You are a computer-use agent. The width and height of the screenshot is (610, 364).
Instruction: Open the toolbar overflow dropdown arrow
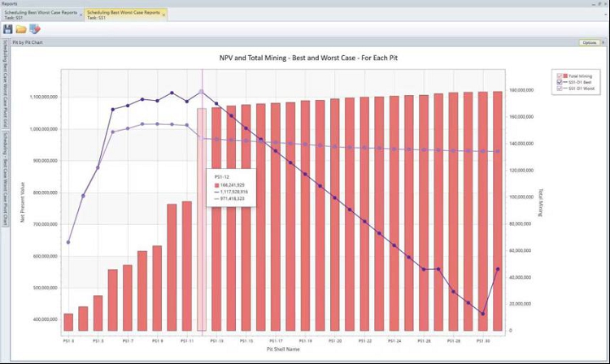606,15
